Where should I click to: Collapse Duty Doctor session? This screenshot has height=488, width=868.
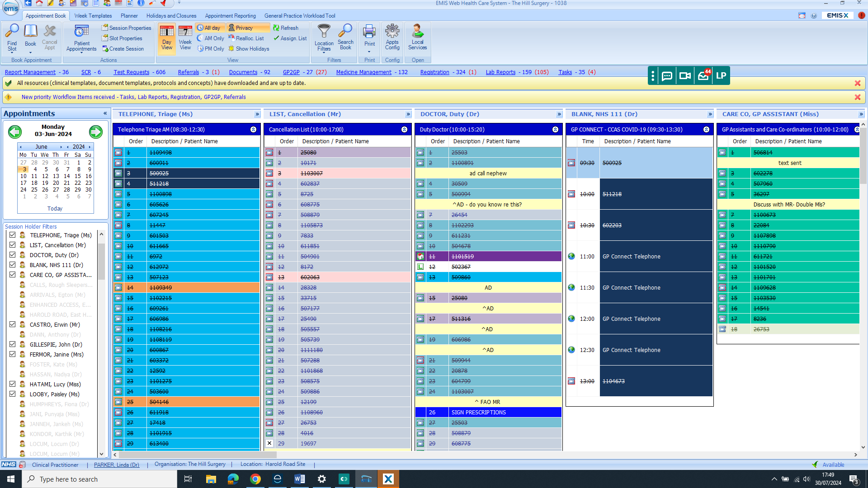(x=555, y=130)
